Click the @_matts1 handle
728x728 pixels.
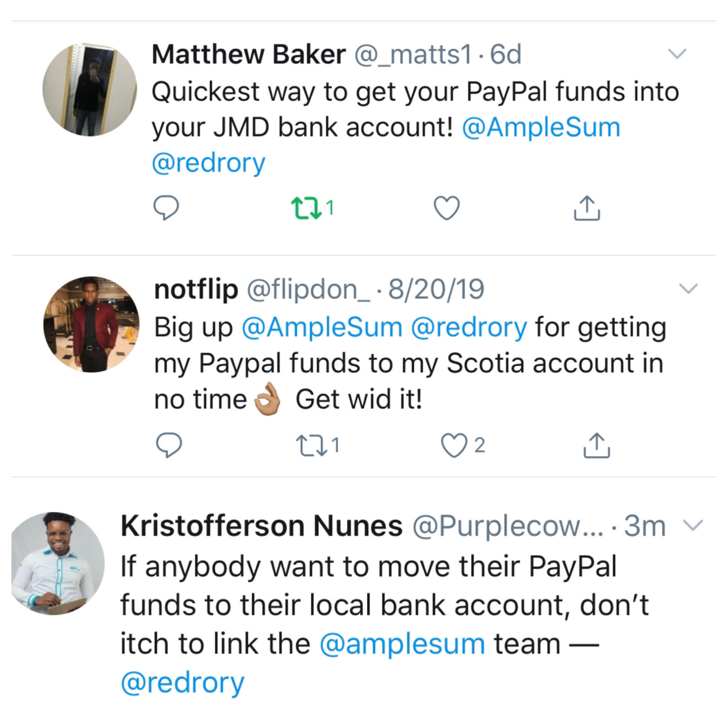[x=413, y=55]
